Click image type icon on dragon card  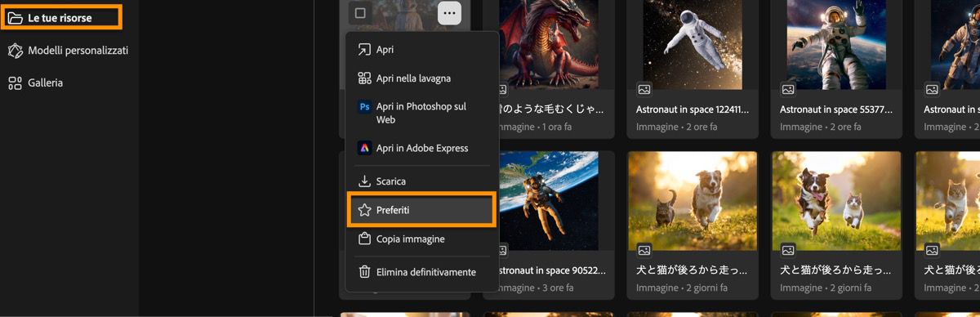click(x=501, y=89)
